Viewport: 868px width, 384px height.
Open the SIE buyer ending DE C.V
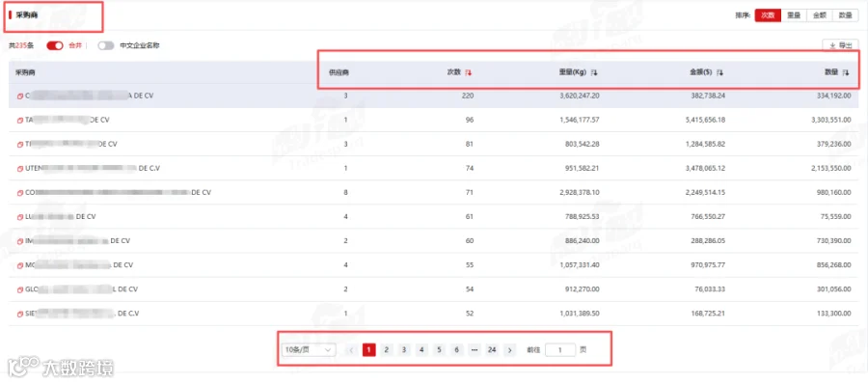(x=83, y=314)
